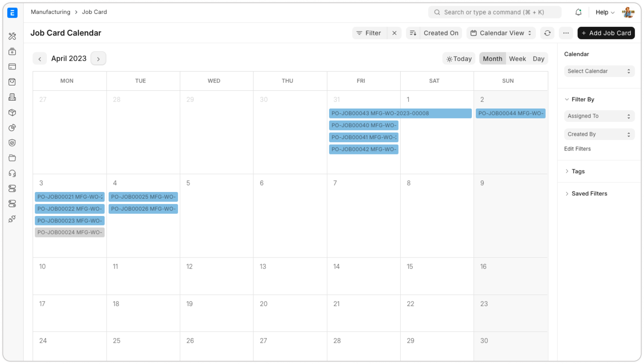Open the Calendar View dropdown
Viewport: 644px width, 364px height.
(x=501, y=33)
